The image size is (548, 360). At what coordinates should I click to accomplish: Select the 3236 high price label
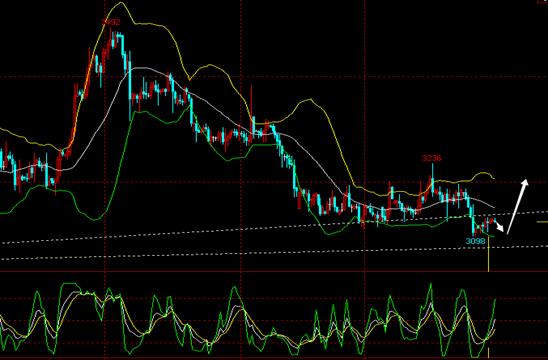[432, 158]
